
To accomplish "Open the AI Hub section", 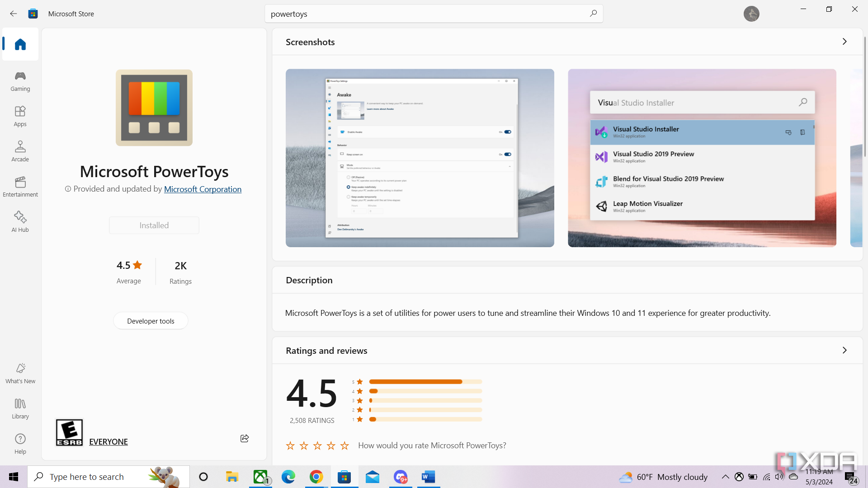I will pos(20,222).
